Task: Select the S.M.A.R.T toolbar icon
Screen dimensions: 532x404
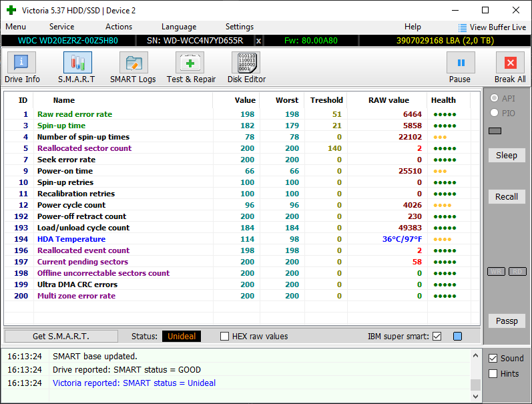Action: (x=77, y=68)
